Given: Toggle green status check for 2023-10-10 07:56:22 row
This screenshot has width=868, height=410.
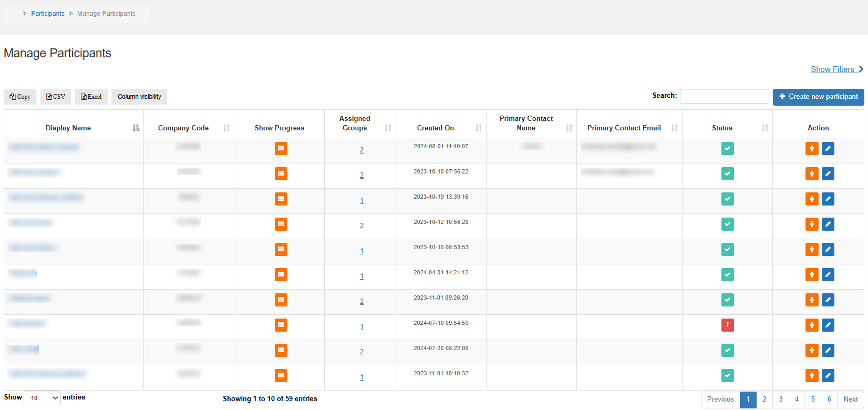Looking at the screenshot, I should 728,174.
